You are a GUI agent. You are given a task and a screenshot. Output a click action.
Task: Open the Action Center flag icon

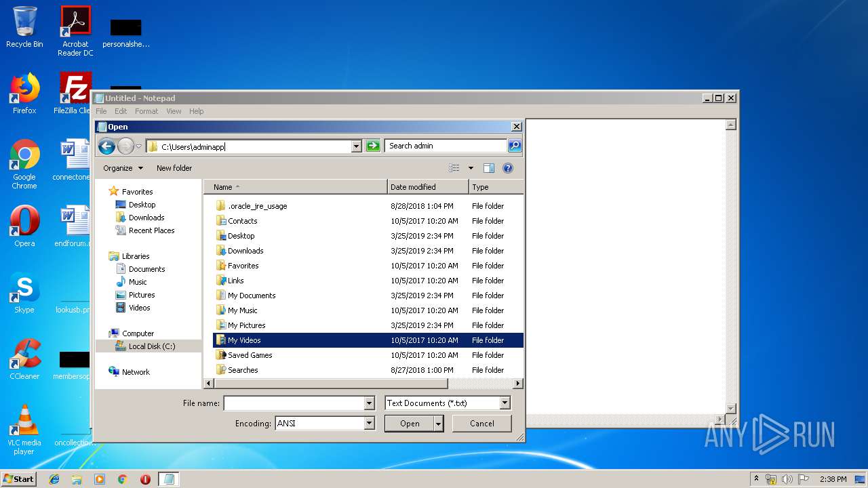pyautogui.click(x=804, y=479)
